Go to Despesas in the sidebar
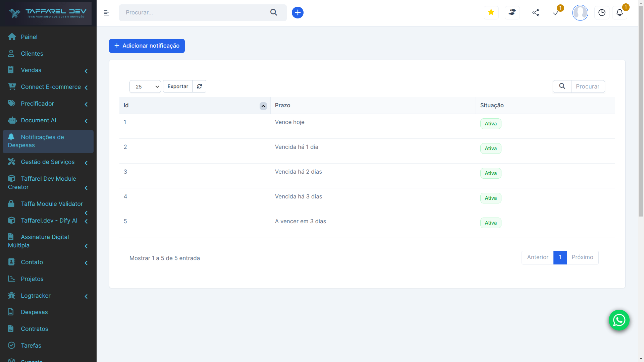 click(x=34, y=312)
